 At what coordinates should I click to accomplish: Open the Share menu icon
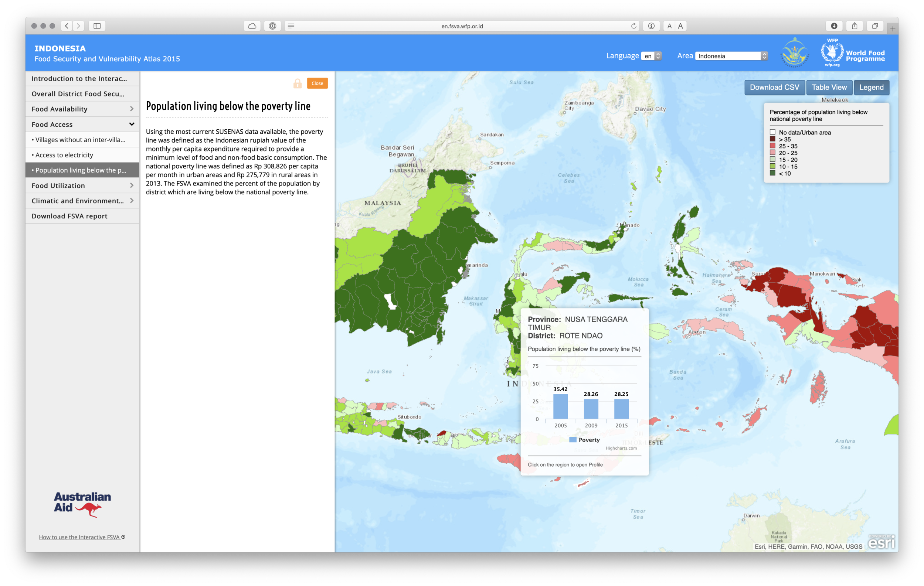pos(855,26)
